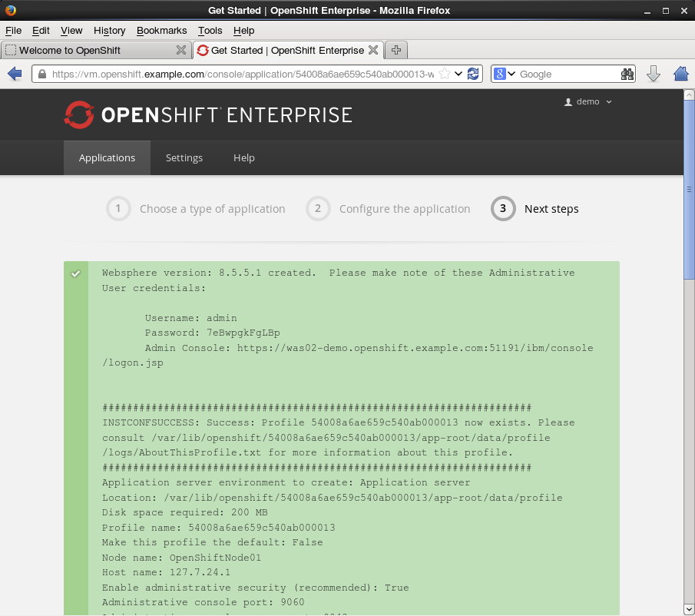
Task: Go to the Applications navigation tab
Action: (107, 157)
